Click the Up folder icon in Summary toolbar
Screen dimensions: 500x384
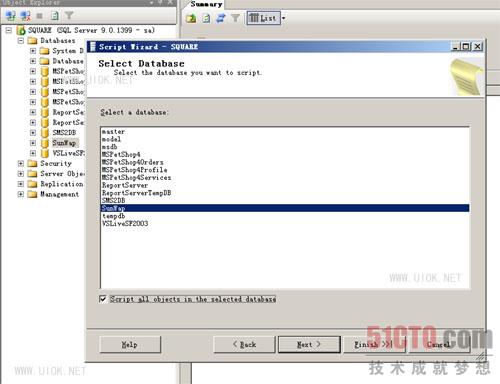click(x=191, y=18)
